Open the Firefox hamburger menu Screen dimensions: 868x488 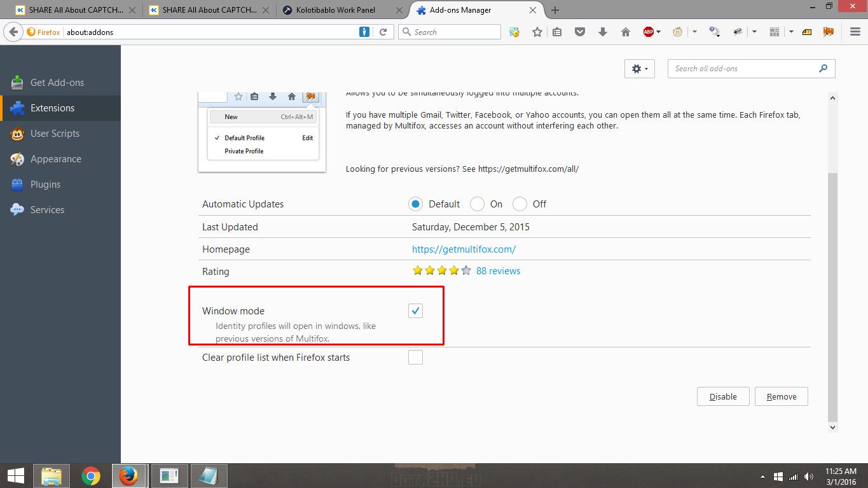855,32
